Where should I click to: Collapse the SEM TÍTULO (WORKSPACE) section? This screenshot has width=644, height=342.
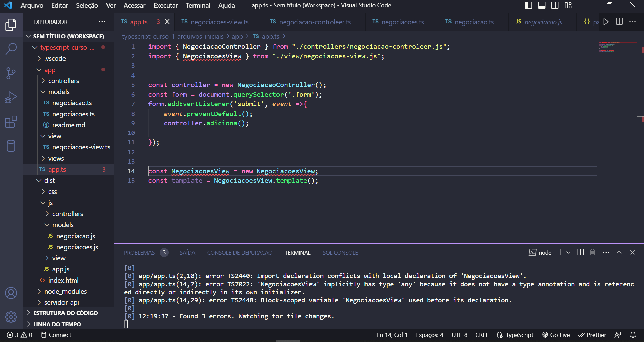tap(69, 36)
